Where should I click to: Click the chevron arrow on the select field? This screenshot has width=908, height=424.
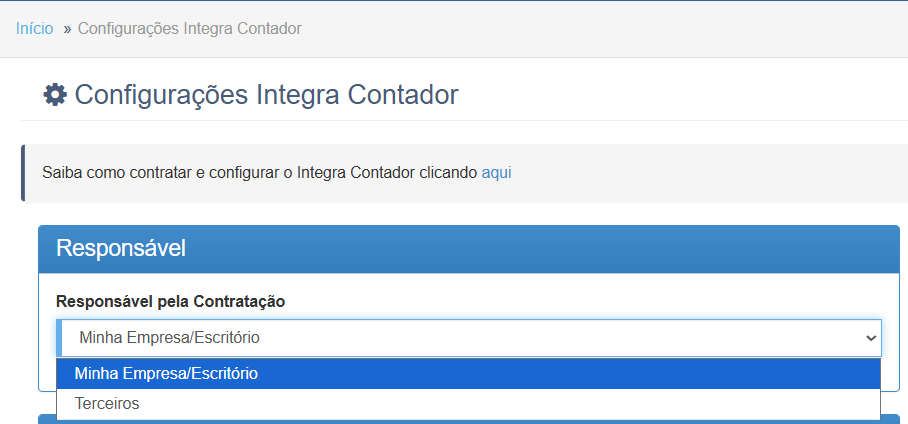point(869,338)
